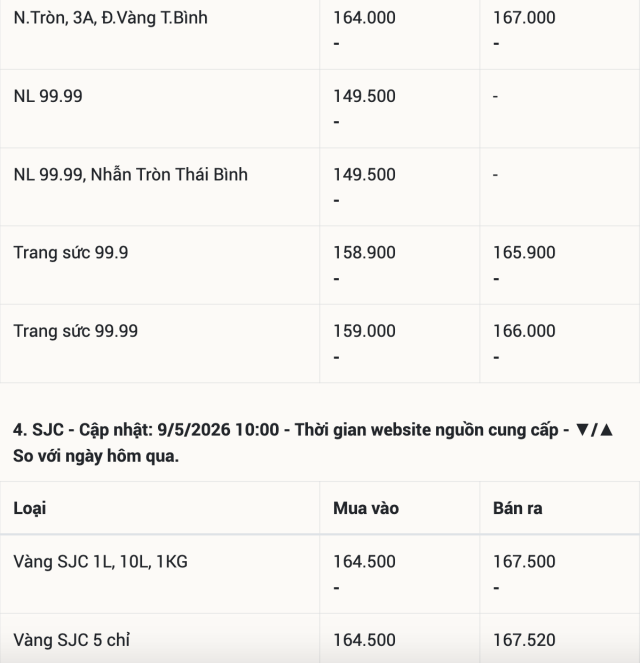The height and width of the screenshot is (663, 640).
Task: Select the 165.900 sell price
Action: point(524,253)
